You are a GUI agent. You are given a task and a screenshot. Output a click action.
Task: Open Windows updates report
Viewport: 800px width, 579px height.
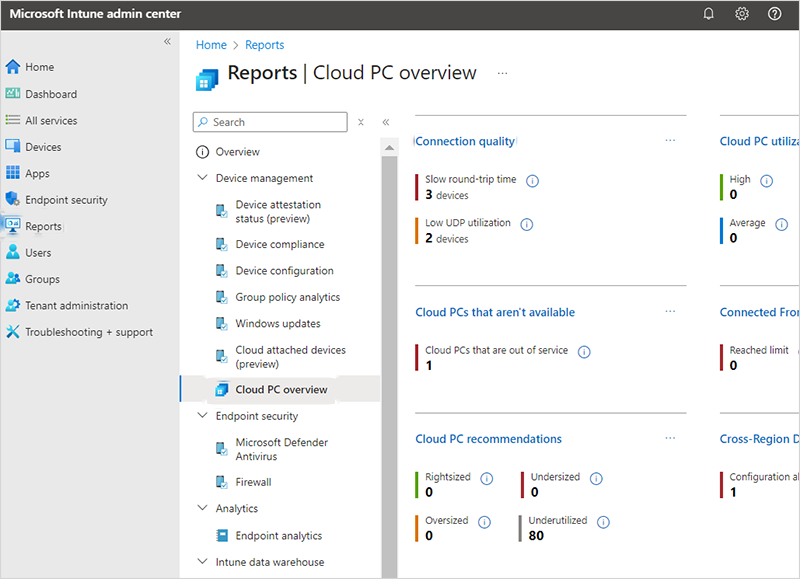click(x=280, y=323)
